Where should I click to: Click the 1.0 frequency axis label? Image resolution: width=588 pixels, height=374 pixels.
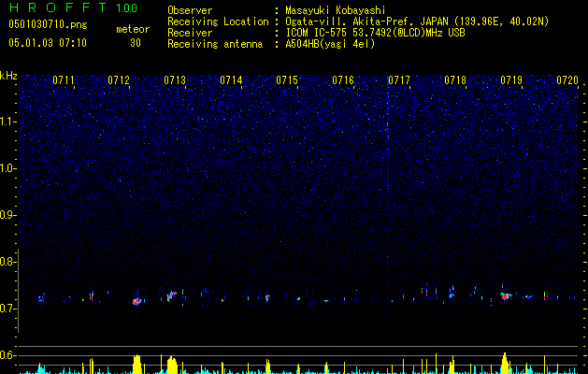8,168
